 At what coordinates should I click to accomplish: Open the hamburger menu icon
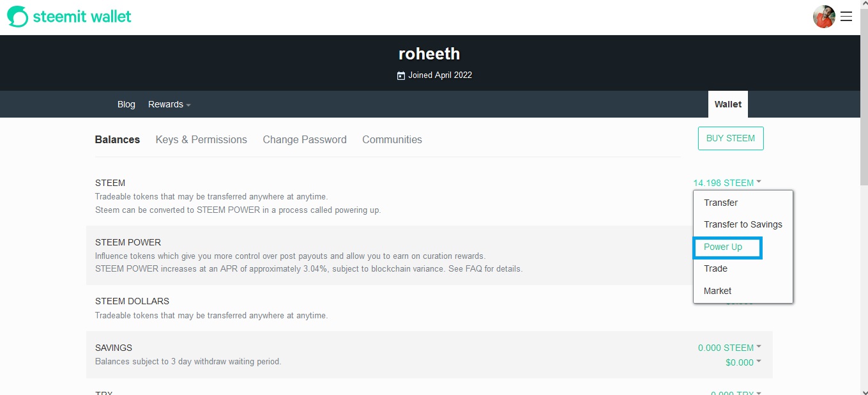(x=846, y=17)
